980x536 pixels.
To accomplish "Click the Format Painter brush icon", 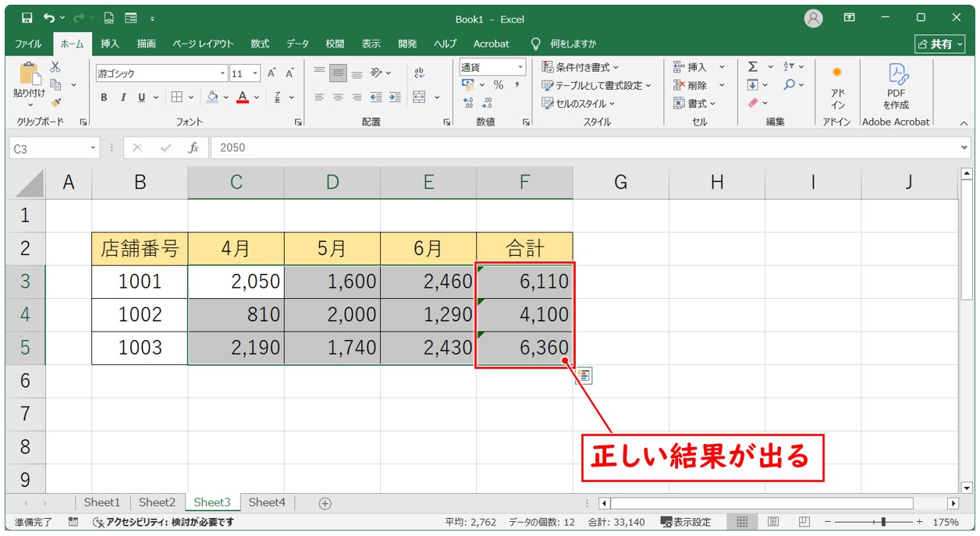I will pyautogui.click(x=55, y=101).
